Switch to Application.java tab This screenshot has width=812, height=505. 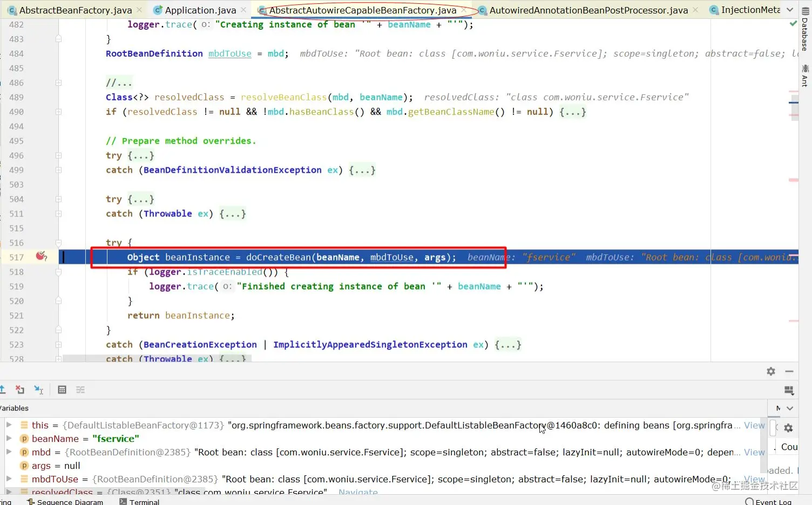[200, 10]
